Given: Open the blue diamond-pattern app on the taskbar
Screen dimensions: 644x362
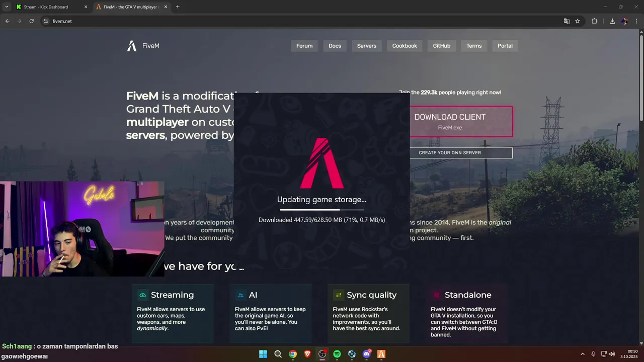Looking at the screenshot, I should click(352, 354).
